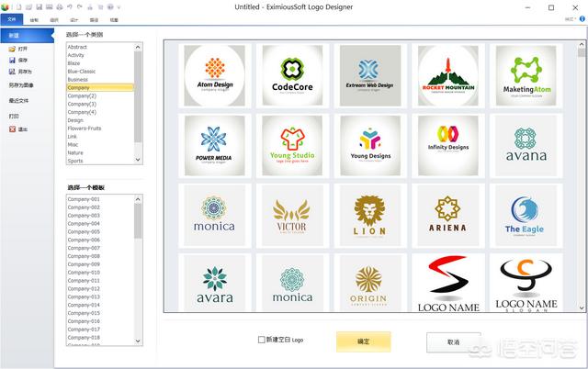Screen dimensions: 588x369
Task: Pick the ORIGIN logo thumbnail
Action: [x=369, y=282]
